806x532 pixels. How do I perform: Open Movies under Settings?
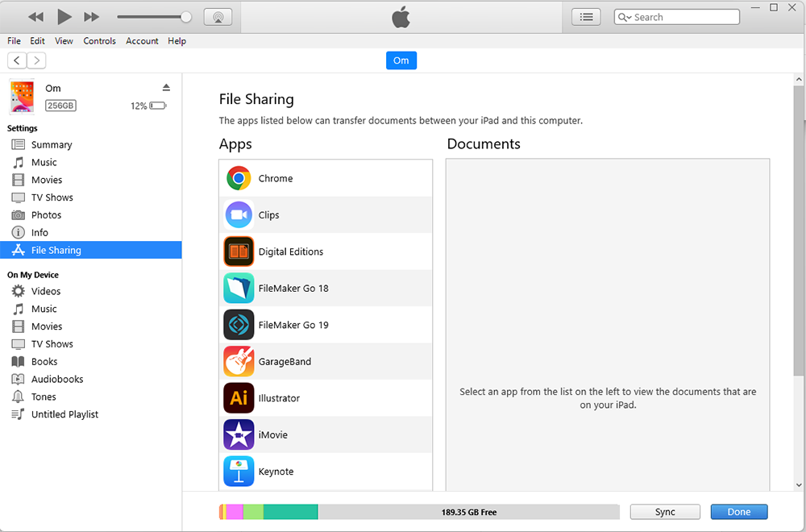click(46, 180)
